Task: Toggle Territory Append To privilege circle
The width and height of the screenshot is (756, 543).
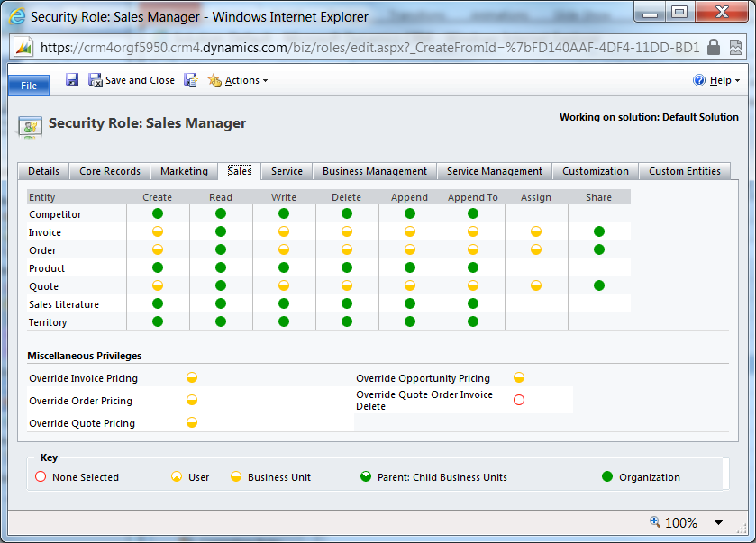Action: (473, 321)
